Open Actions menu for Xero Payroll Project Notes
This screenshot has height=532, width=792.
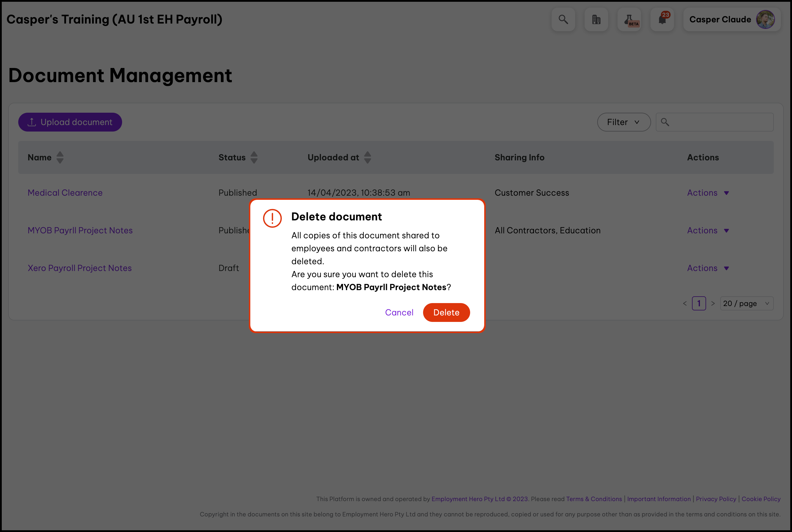[708, 268]
